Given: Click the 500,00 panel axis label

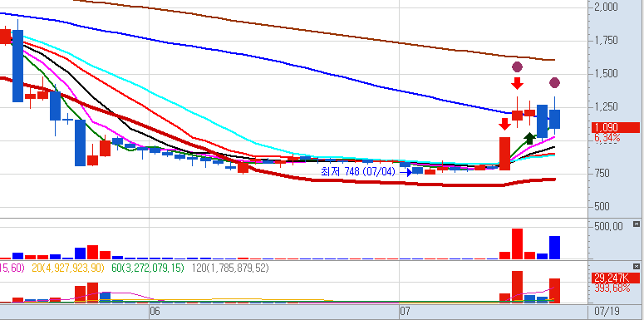Looking at the screenshot, I should (608, 226).
